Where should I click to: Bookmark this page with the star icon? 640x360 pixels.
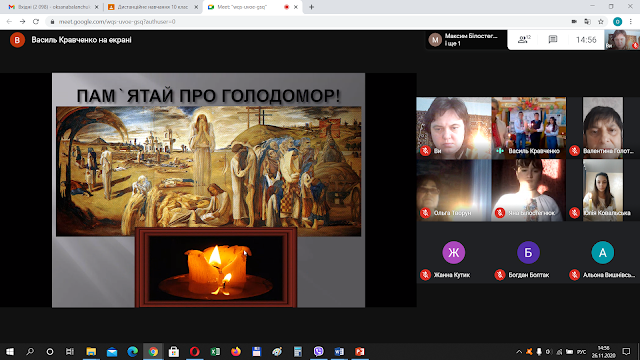(x=601, y=22)
